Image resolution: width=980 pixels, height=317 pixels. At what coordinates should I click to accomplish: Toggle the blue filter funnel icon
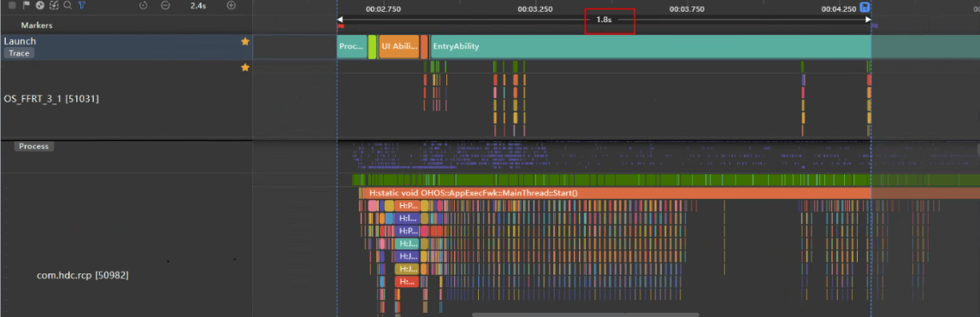[x=82, y=5]
